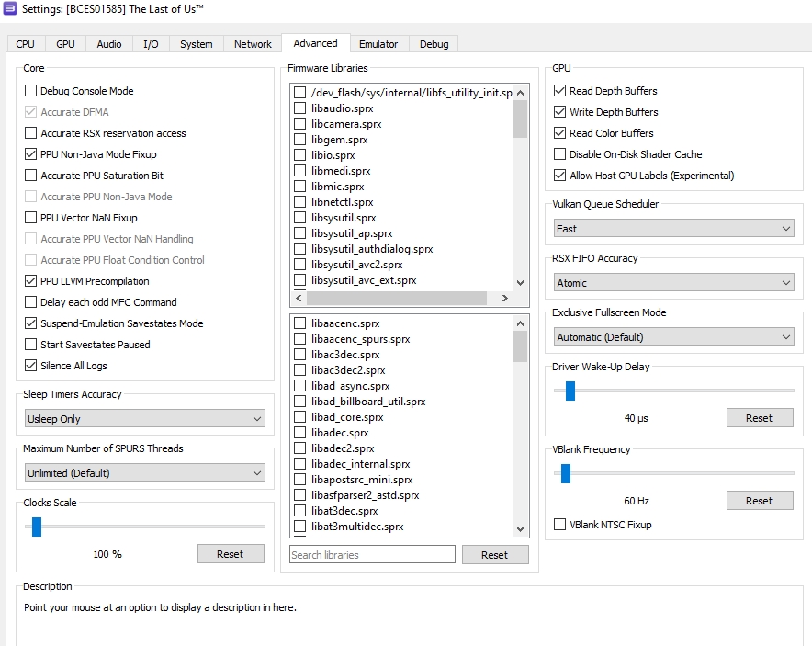812x646 pixels.
Task: Check libadec2.sprx library
Action: click(299, 448)
